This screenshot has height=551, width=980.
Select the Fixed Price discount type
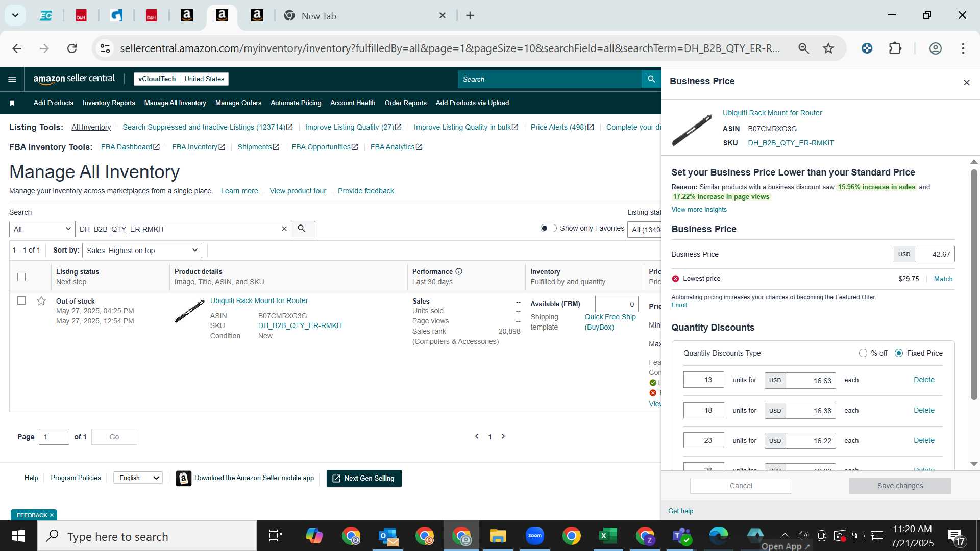(899, 353)
